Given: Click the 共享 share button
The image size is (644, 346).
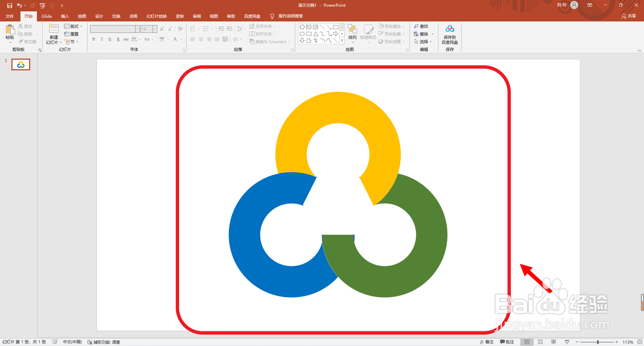Looking at the screenshot, I should click(629, 16).
